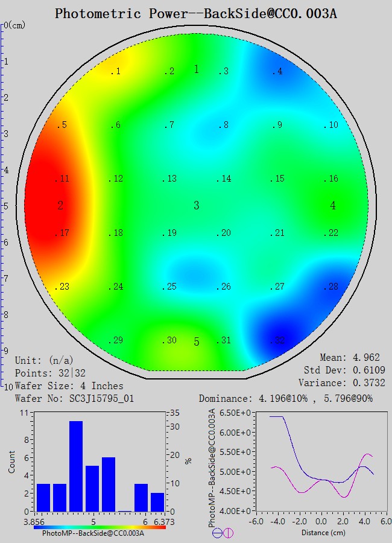Click the rainbow color scale bar
The image size is (392, 543).
[x=100, y=527]
